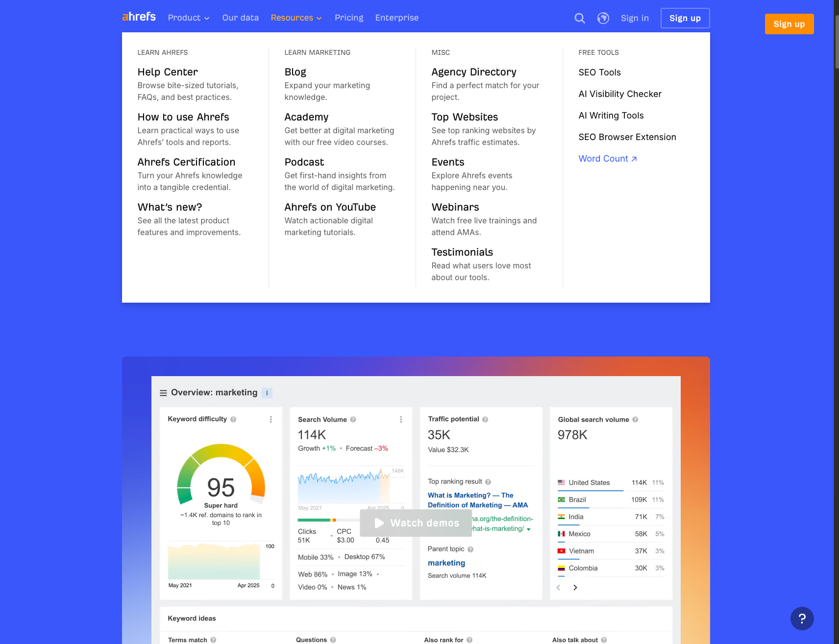Open the Our data page
Viewport: 839px width, 644px height.
coord(240,18)
